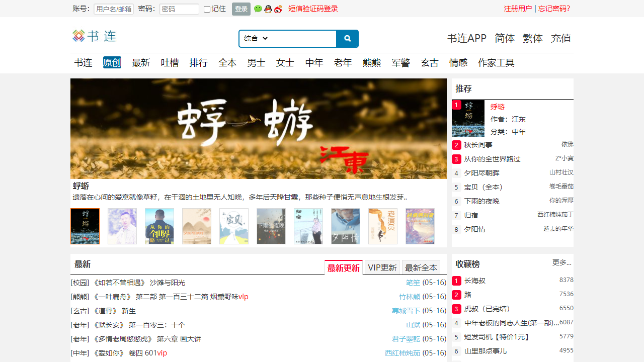Select the 归宿 cover thumbnail
The image size is (644, 362).
pos(308,226)
